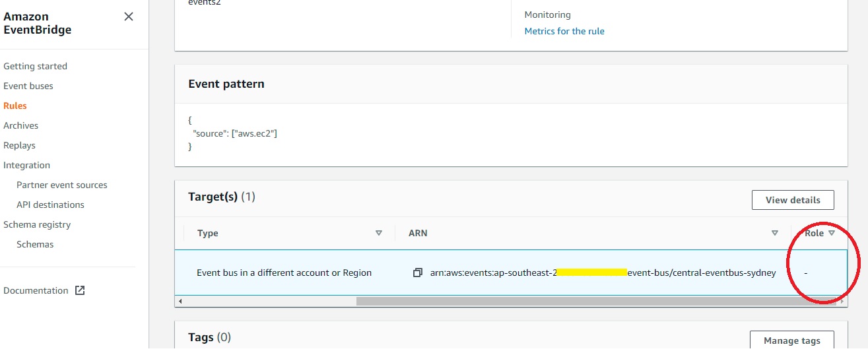The width and height of the screenshot is (868, 357).
Task: Open the Archives section
Action: (21, 125)
